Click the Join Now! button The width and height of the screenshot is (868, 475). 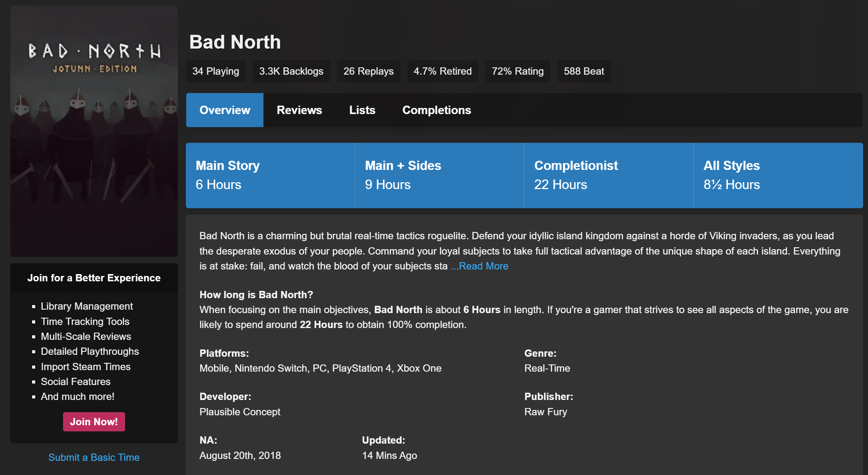(x=94, y=422)
